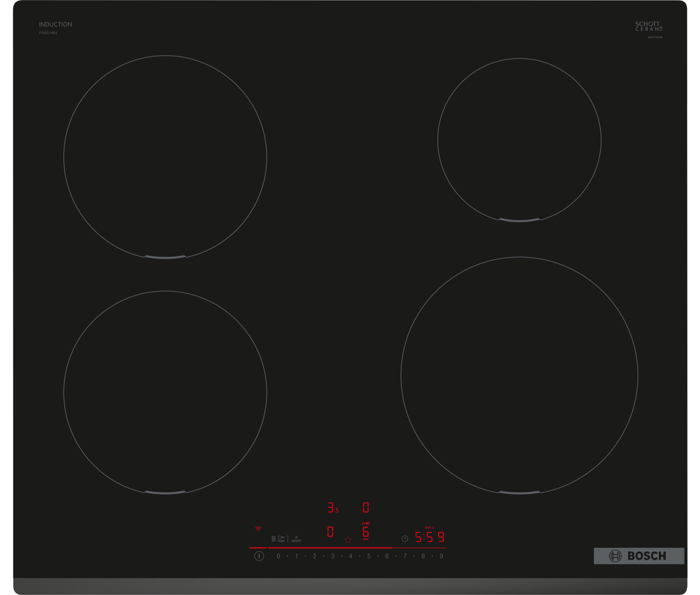Tap level 5 on the power scale

pyautogui.click(x=369, y=556)
